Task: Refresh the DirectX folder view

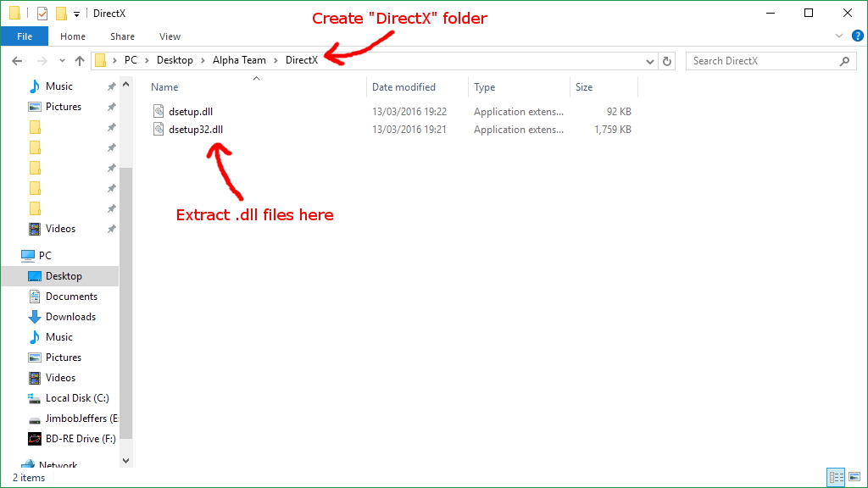Action: (667, 61)
